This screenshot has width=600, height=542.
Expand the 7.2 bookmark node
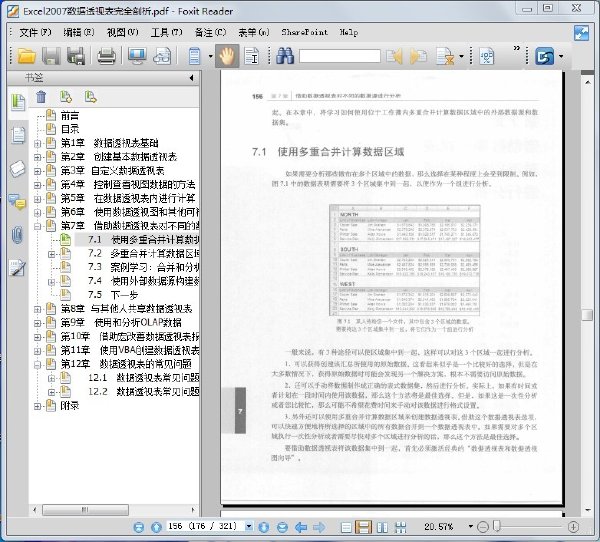point(51,254)
